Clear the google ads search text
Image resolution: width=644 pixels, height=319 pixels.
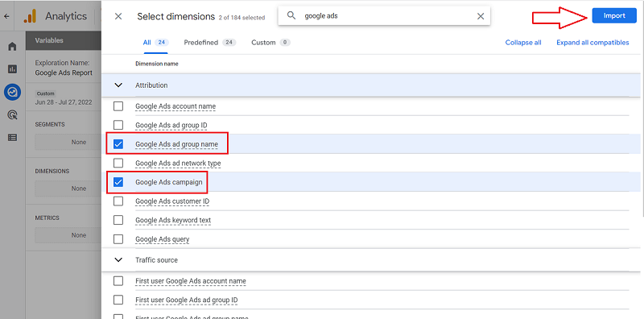[480, 16]
